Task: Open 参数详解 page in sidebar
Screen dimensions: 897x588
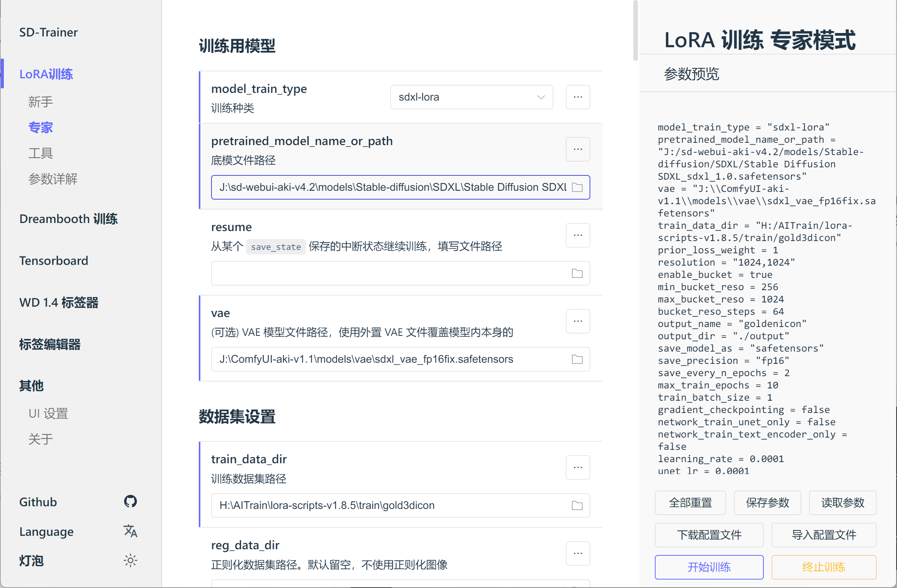Action: tap(53, 179)
